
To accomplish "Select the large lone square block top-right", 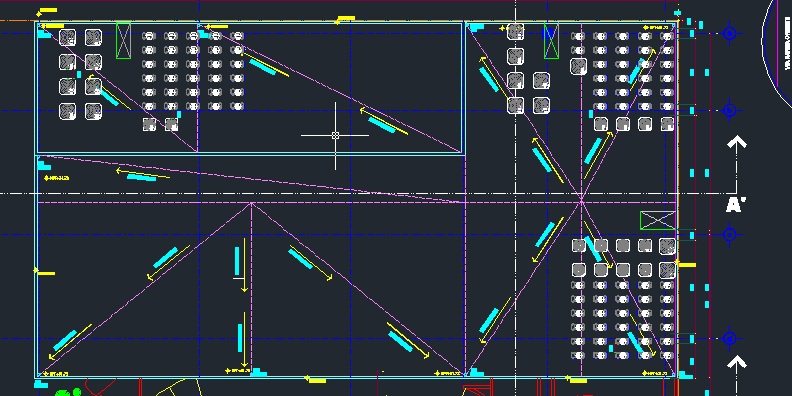I will coord(578,66).
